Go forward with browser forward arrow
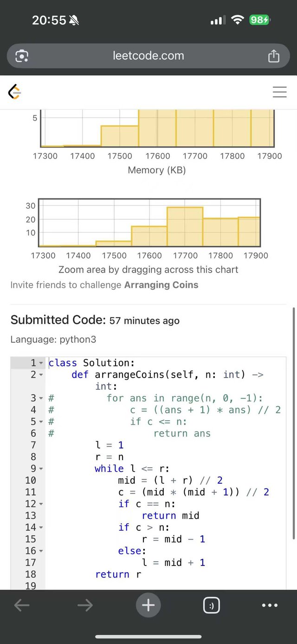The height and width of the screenshot is (644, 297). [x=85, y=605]
